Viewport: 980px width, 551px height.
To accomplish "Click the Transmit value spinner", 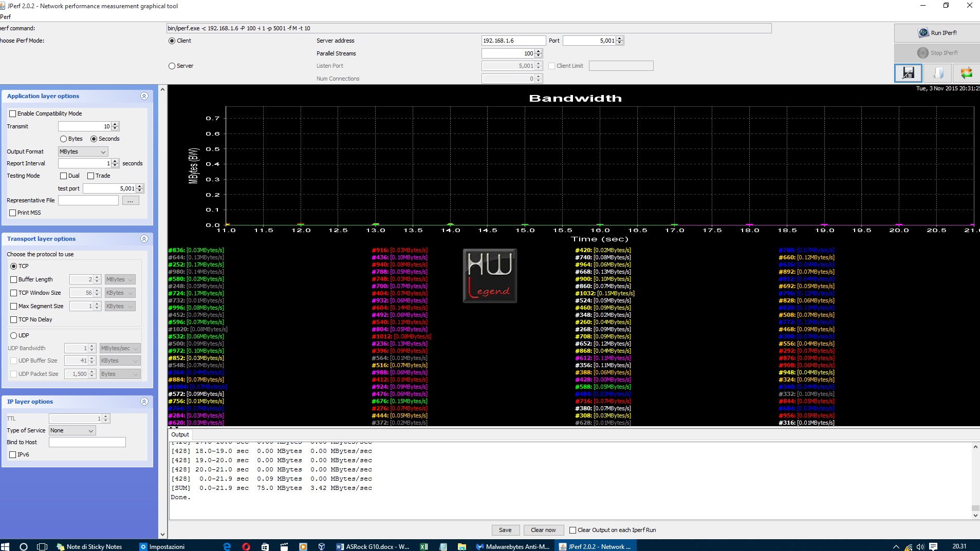I will (88, 126).
